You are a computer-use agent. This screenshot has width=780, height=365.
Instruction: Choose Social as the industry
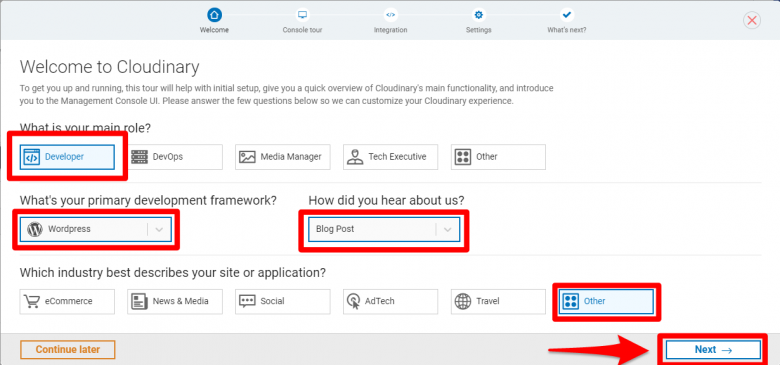coord(283,301)
